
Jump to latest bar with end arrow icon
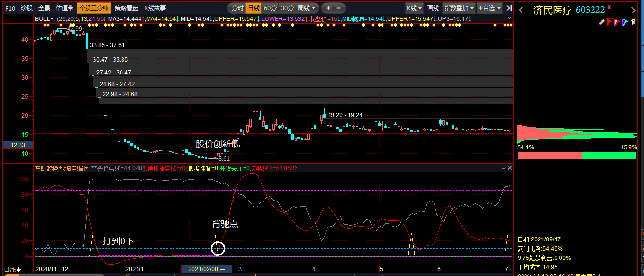509,8
